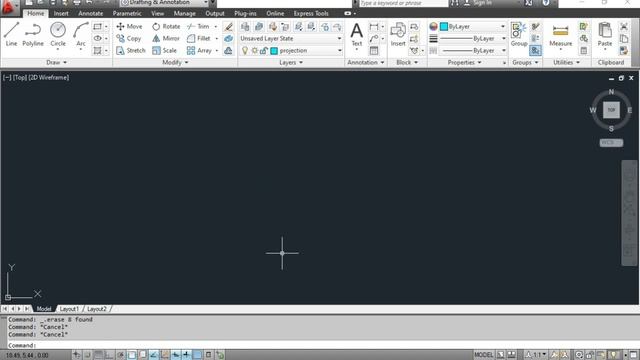Viewport: 640px width, 360px height.
Task: Open the projection layer dropdown
Action: 290,51
